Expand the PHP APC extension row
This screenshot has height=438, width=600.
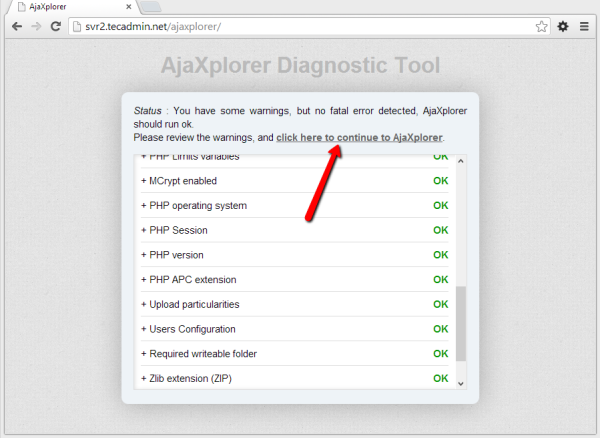point(189,279)
